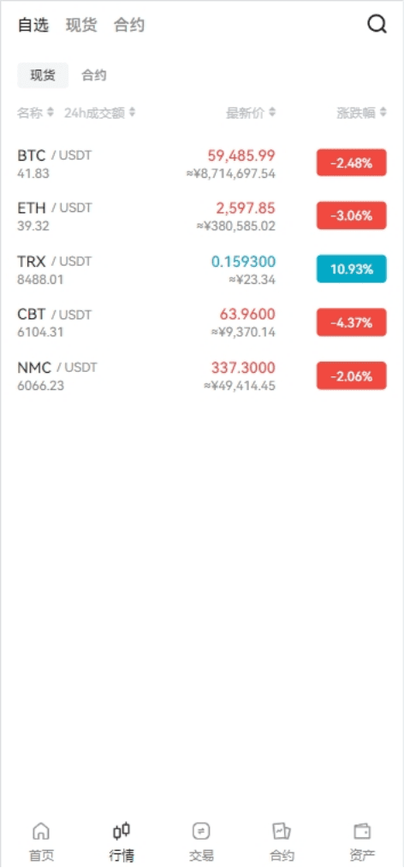Open the ETH / USDT row

[202, 216]
